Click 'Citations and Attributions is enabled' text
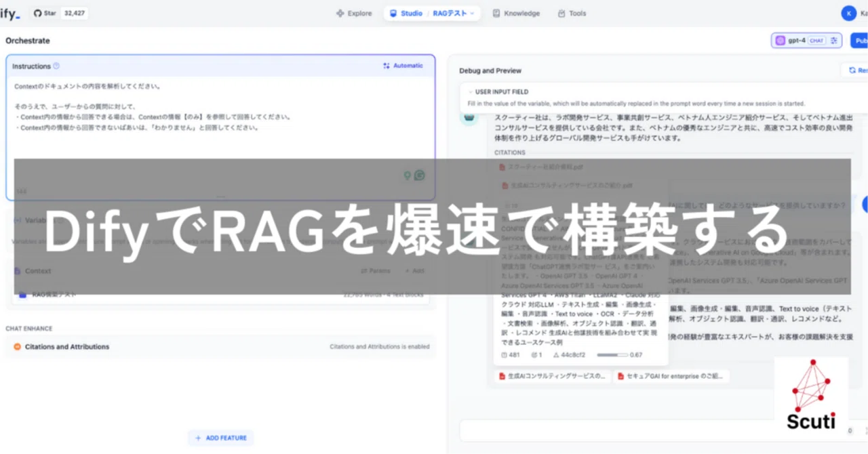868x454 pixels. point(380,346)
